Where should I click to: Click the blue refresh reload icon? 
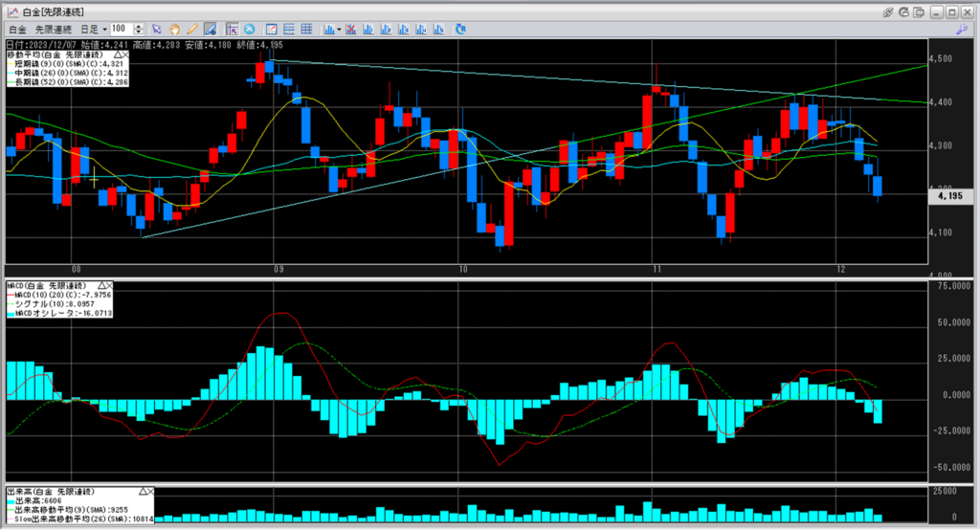[460, 30]
